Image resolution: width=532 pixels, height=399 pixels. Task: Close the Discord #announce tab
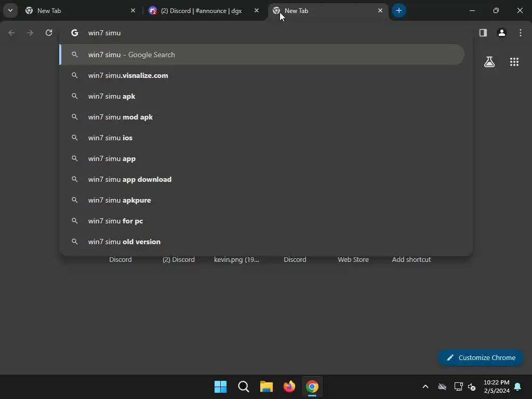pyautogui.click(x=257, y=10)
